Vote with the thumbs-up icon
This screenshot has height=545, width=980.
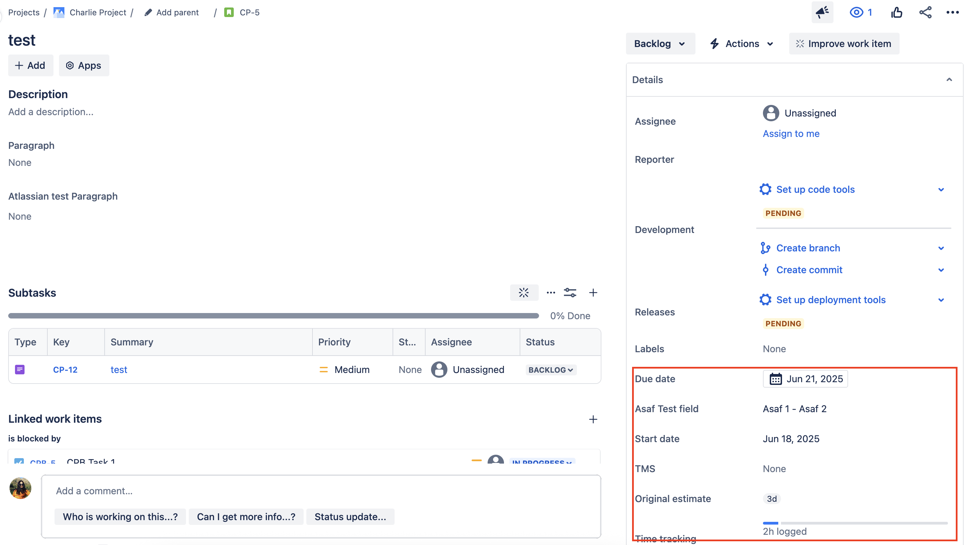[896, 12]
